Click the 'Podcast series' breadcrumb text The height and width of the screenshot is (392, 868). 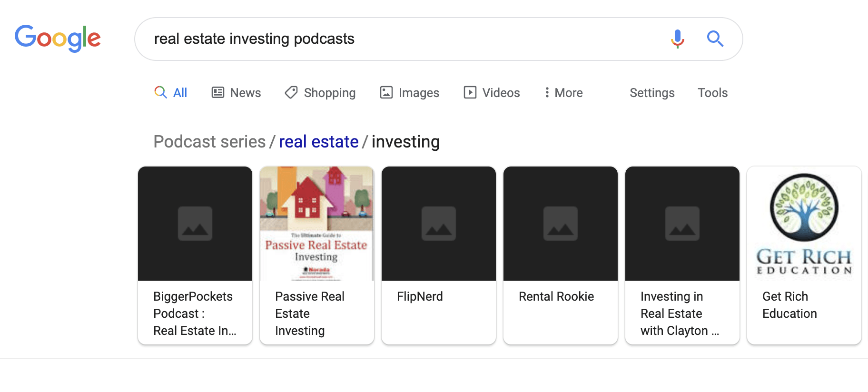click(x=209, y=142)
